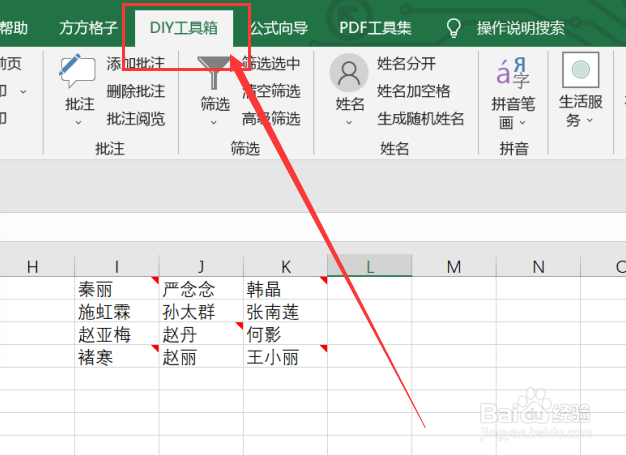Screen dimensions: 626x455
Task: Select column J header
Action: pos(201,267)
